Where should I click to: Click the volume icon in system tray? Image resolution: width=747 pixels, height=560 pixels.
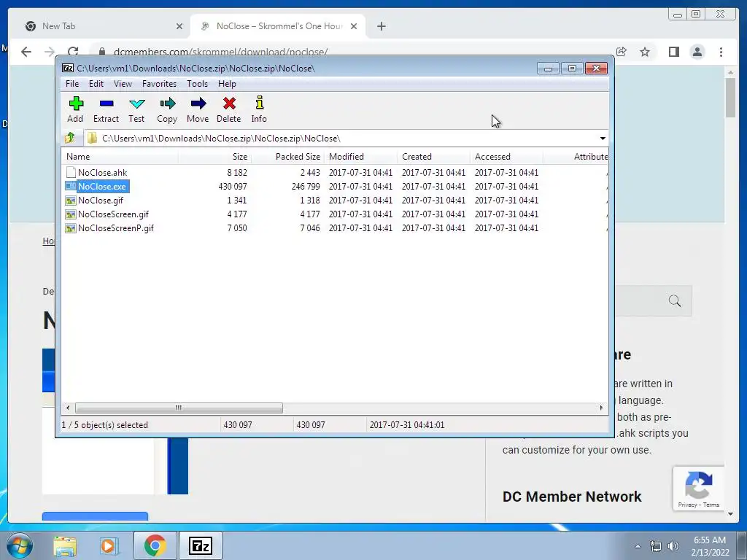tap(673, 546)
